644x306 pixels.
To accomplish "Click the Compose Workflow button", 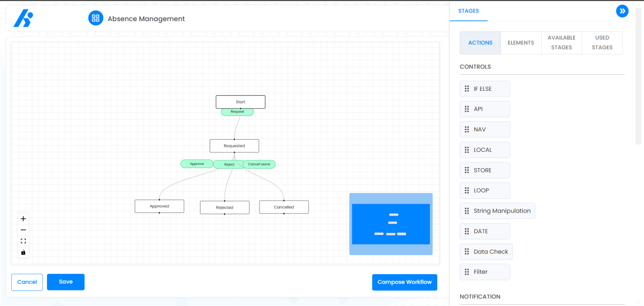I will [405, 282].
